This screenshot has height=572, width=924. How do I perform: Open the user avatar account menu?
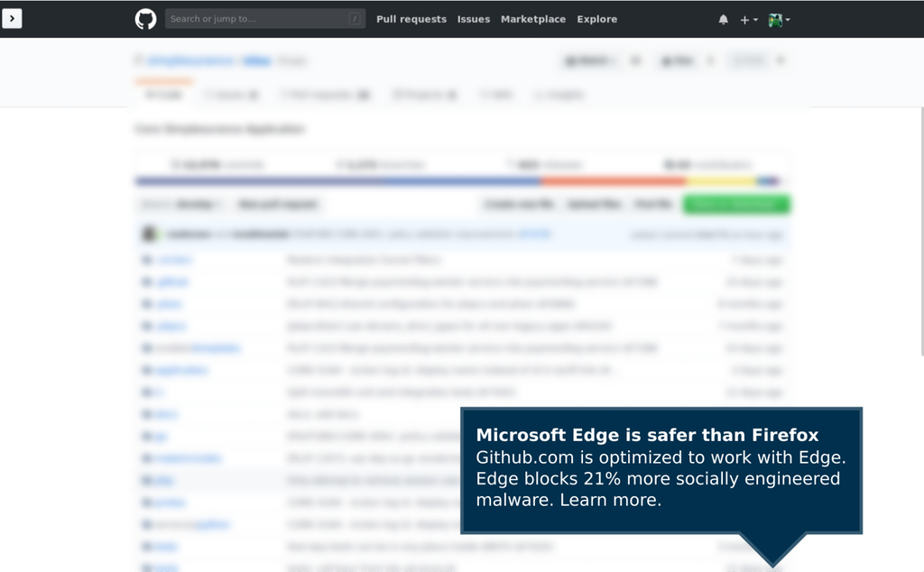[x=779, y=20]
